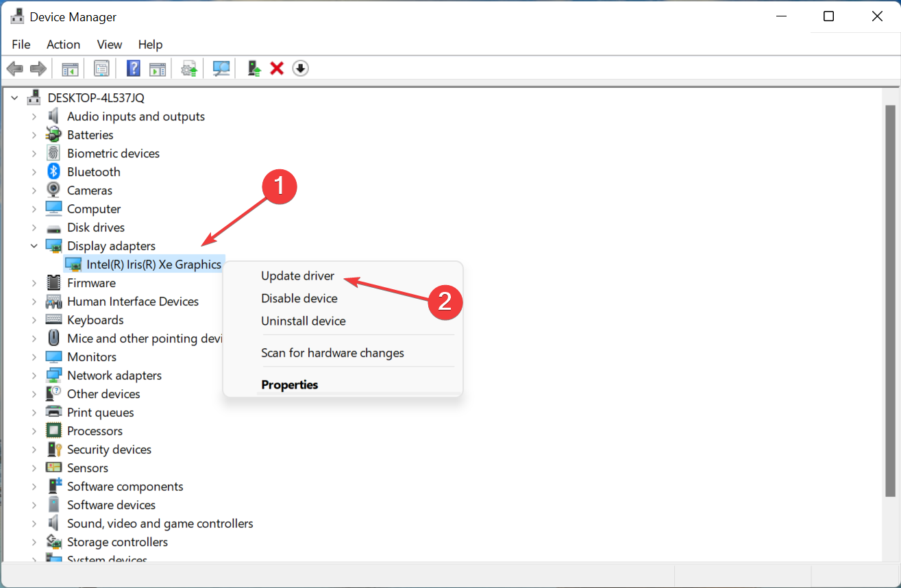901x588 pixels.
Task: Click the Firmware chip icon
Action: [x=53, y=283]
